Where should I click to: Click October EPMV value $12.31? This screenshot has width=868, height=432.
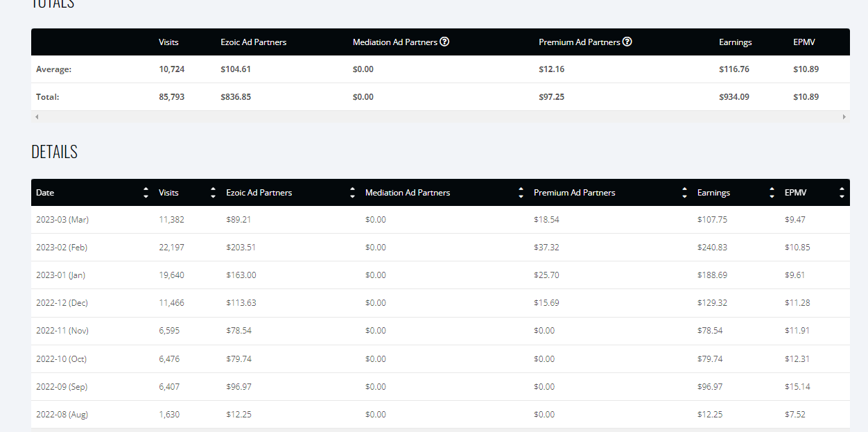coord(797,358)
